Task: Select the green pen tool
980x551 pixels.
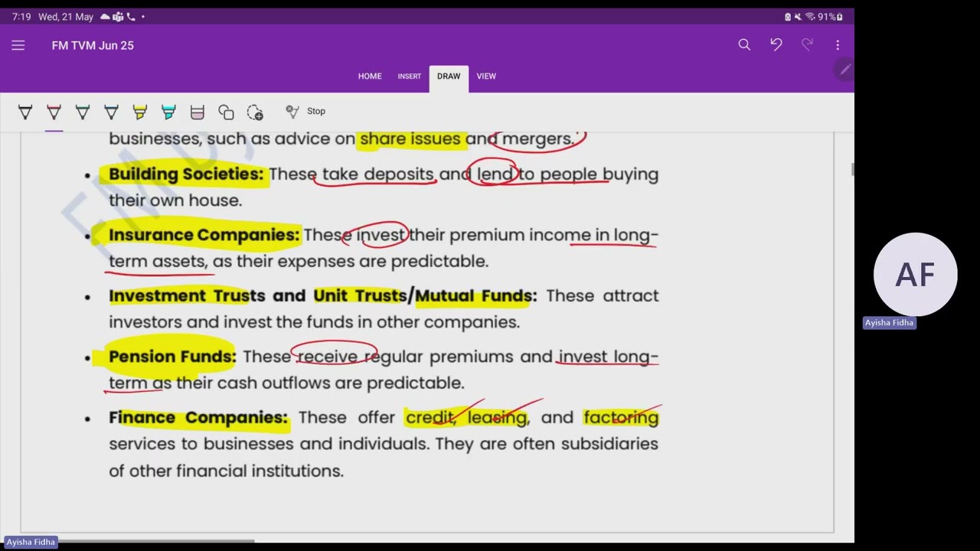Action: (x=83, y=112)
